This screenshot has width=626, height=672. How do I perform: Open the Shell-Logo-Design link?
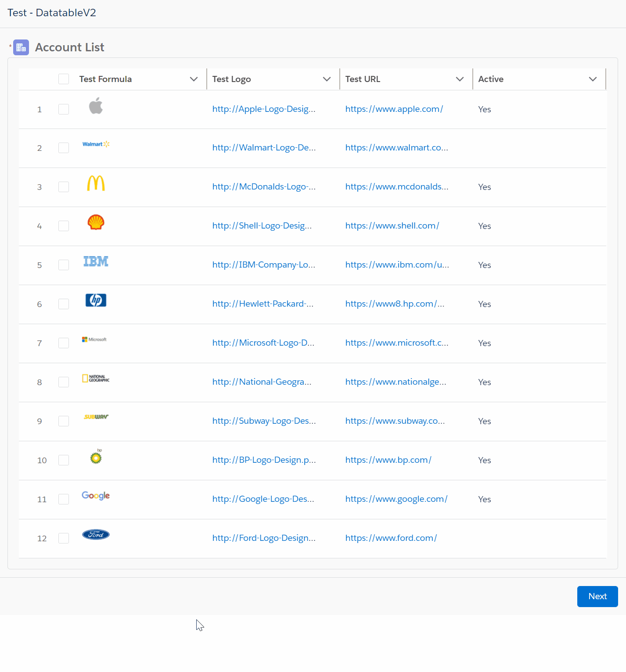262,226
